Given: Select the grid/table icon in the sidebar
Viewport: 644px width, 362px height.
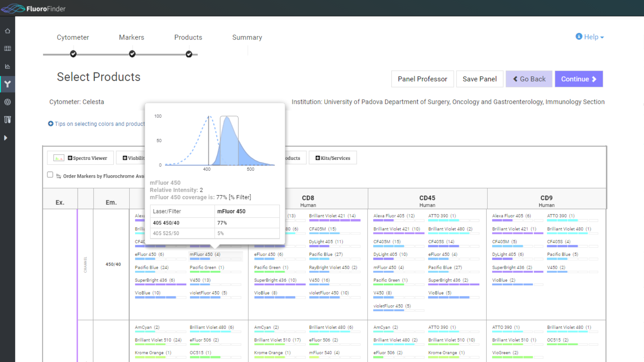Looking at the screenshot, I should (x=8, y=48).
